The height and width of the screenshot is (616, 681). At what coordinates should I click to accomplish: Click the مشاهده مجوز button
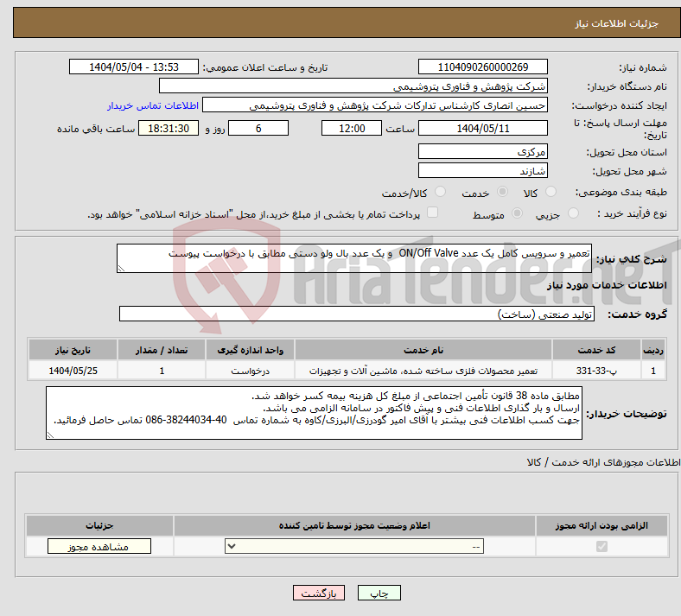point(99,546)
